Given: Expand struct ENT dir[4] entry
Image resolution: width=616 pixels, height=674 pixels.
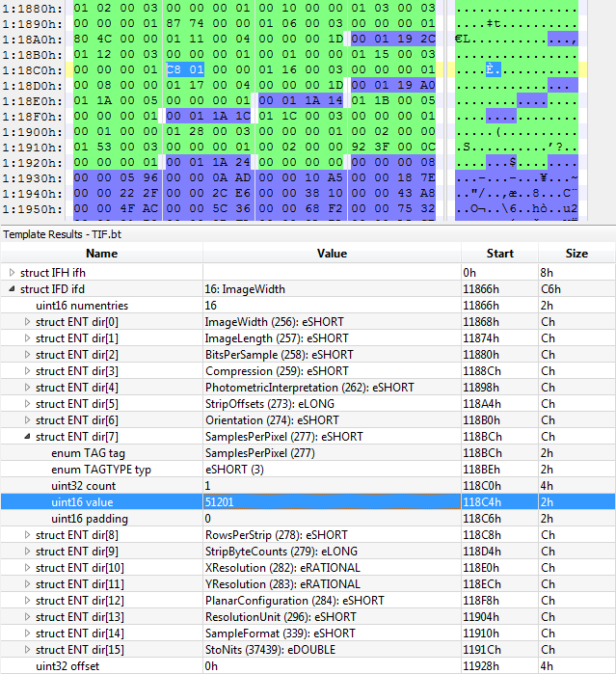Looking at the screenshot, I should [27, 388].
